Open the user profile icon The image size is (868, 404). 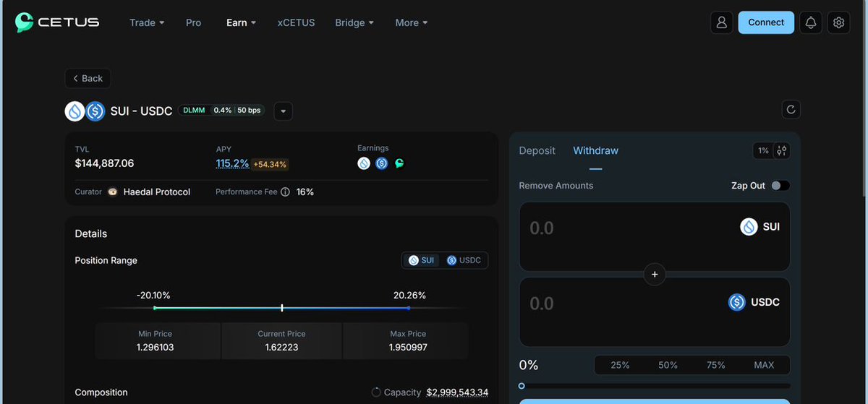pos(721,22)
